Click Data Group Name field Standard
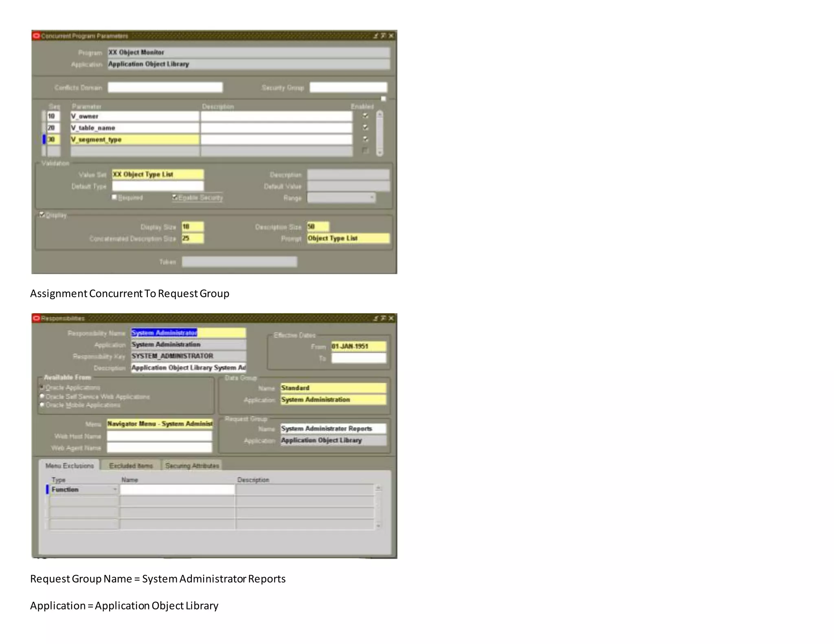Screen dimensions: 834x644 333,388
